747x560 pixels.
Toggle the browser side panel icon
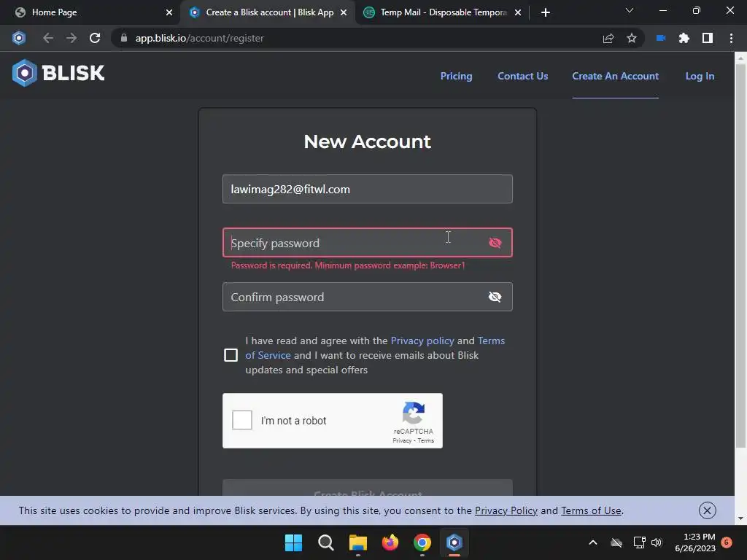[x=708, y=38]
